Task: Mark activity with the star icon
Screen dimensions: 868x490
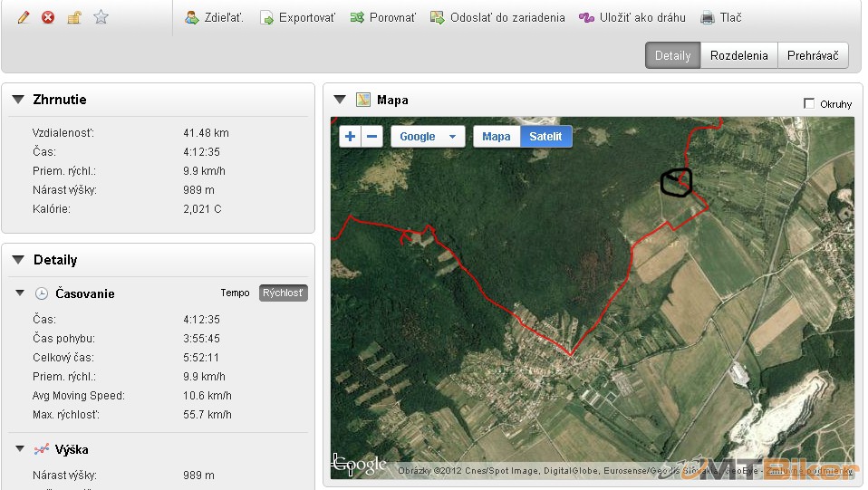Action: tap(101, 17)
